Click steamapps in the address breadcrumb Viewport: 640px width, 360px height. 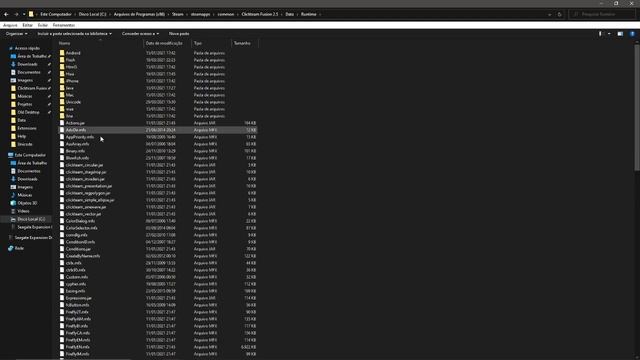pos(200,14)
